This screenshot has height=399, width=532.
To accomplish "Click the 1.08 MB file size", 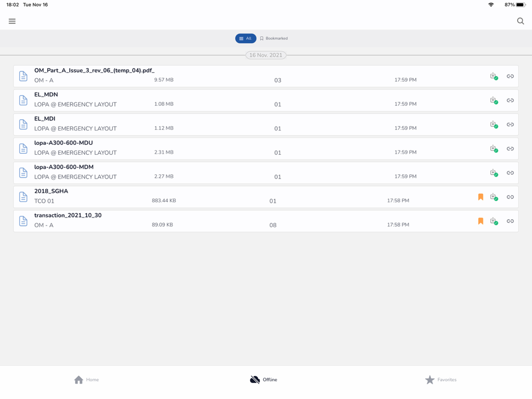I will [164, 104].
